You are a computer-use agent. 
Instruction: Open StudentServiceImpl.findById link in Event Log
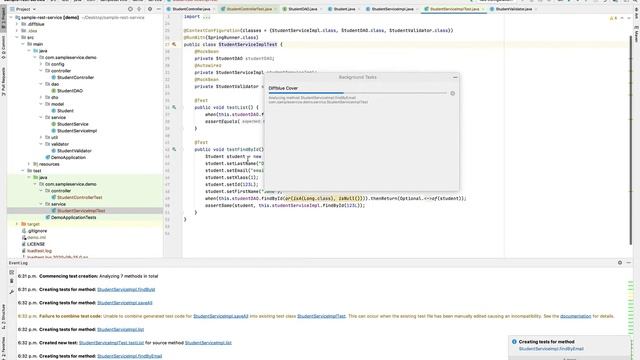pos(126,289)
